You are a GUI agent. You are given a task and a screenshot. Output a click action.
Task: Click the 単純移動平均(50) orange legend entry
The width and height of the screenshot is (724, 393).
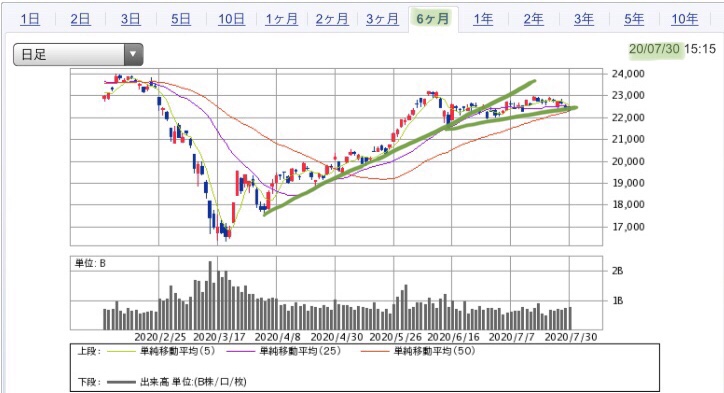point(418,351)
